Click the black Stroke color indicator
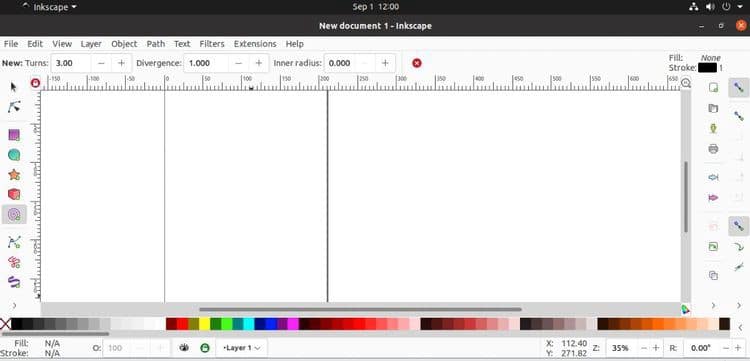The width and height of the screenshot is (750, 361). click(707, 68)
